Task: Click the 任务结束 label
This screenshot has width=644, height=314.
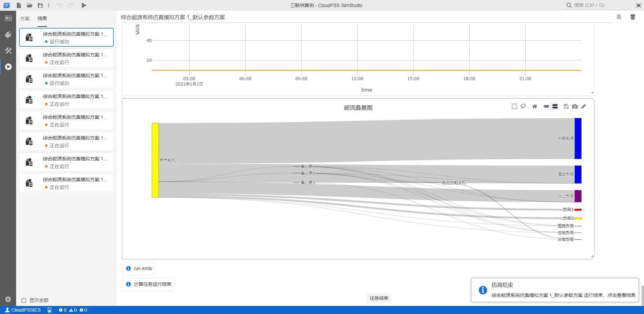Action: tap(379, 298)
